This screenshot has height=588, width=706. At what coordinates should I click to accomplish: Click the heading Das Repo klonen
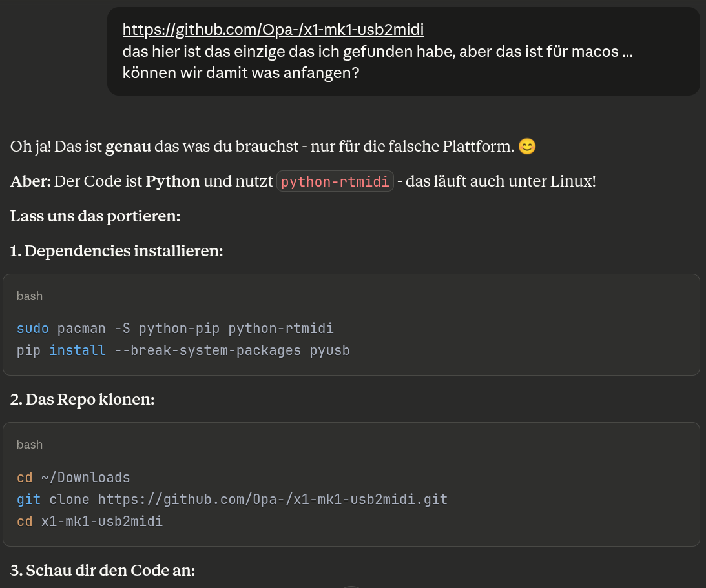tap(83, 400)
